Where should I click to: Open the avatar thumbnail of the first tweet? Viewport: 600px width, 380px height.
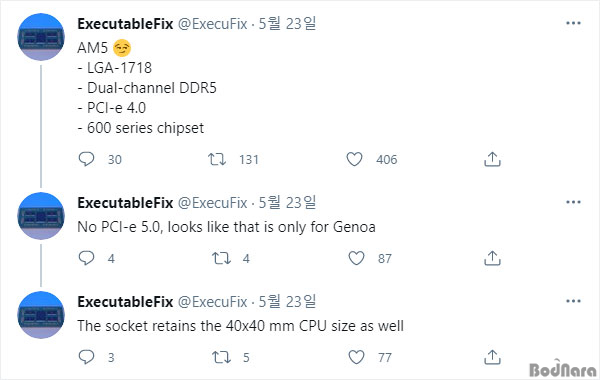41,37
